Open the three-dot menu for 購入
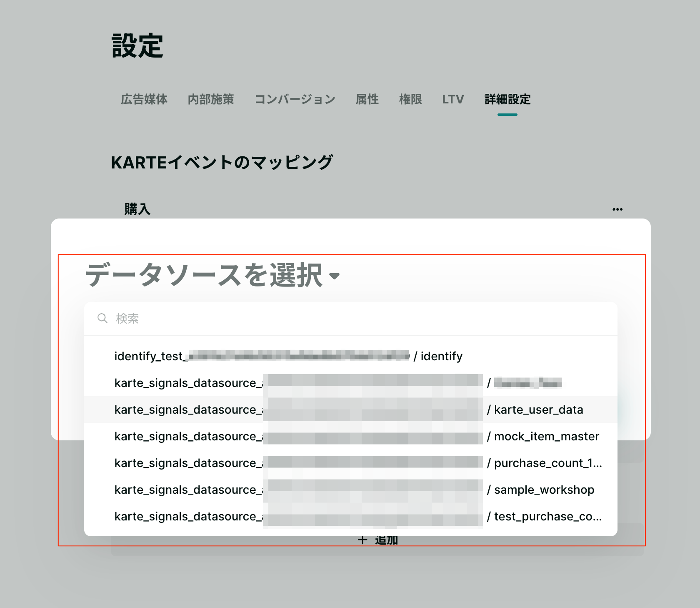 tap(617, 209)
